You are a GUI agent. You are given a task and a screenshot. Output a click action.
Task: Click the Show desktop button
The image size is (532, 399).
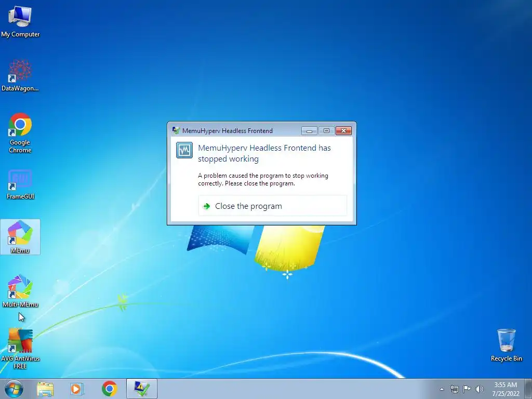(528, 389)
